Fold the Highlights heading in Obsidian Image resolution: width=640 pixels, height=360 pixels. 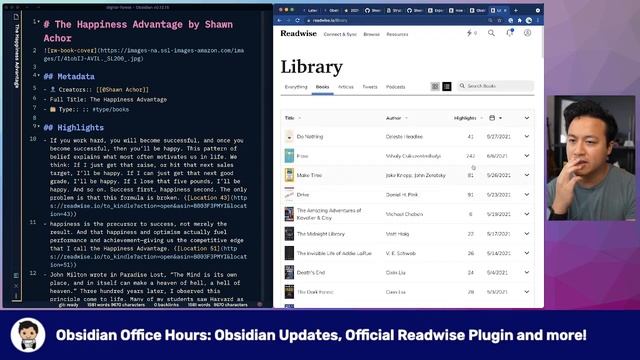click(x=39, y=126)
